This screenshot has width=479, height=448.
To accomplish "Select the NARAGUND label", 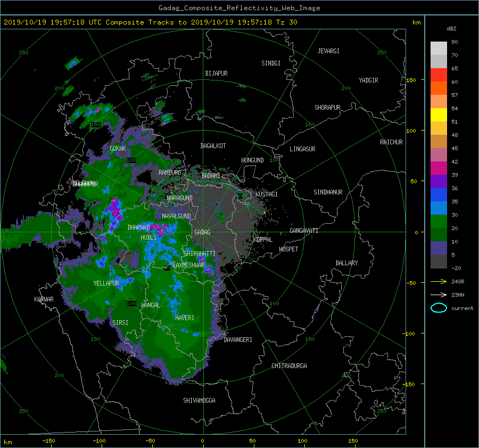I will click(180, 198).
